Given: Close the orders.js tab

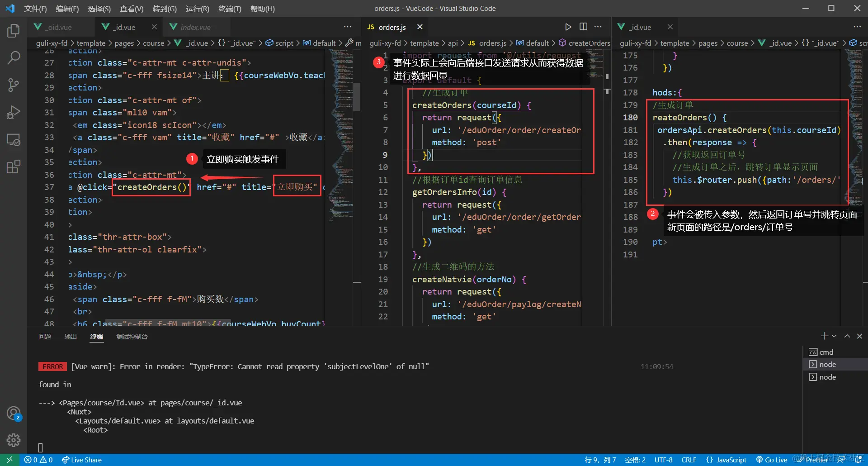Looking at the screenshot, I should pyautogui.click(x=420, y=27).
